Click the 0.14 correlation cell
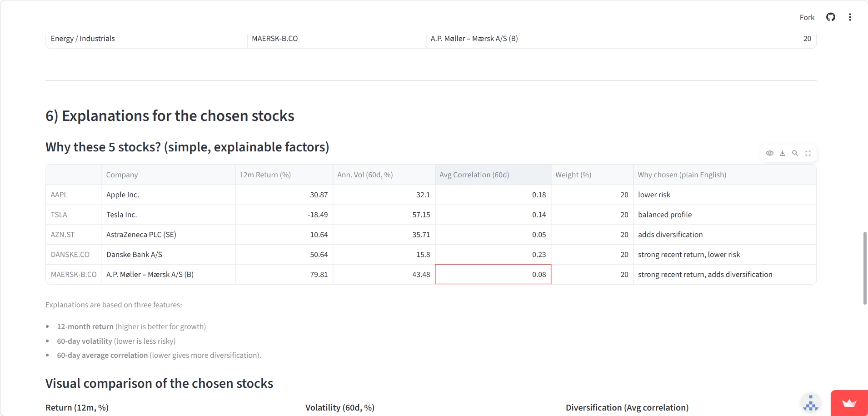Viewport: 868px width, 416px height. click(x=493, y=215)
